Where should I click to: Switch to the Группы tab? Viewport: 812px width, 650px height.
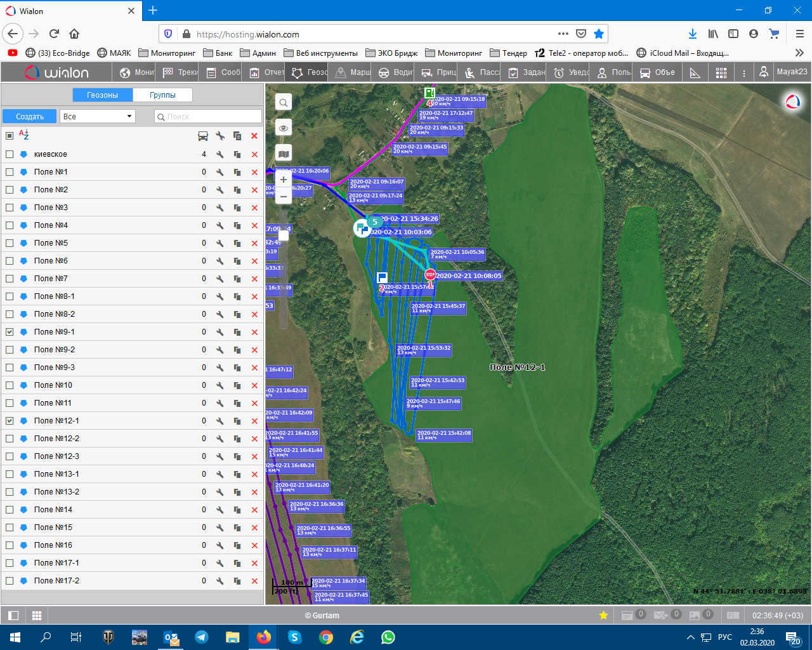coord(162,95)
